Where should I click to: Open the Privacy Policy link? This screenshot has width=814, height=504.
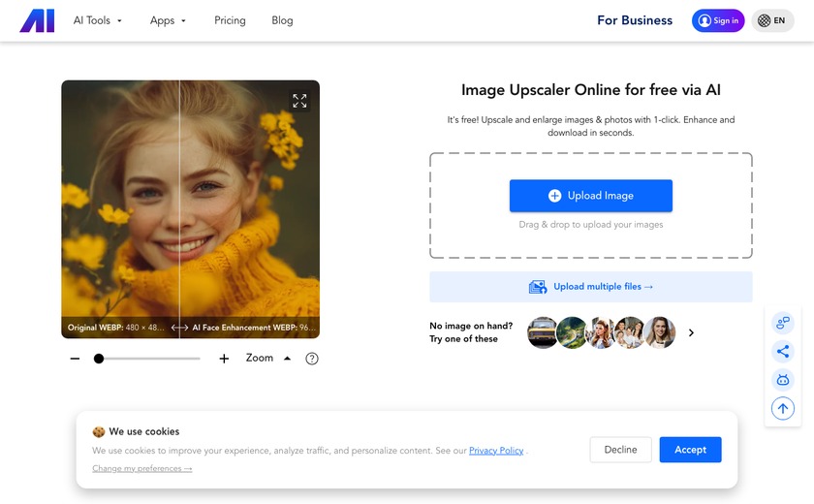point(496,451)
